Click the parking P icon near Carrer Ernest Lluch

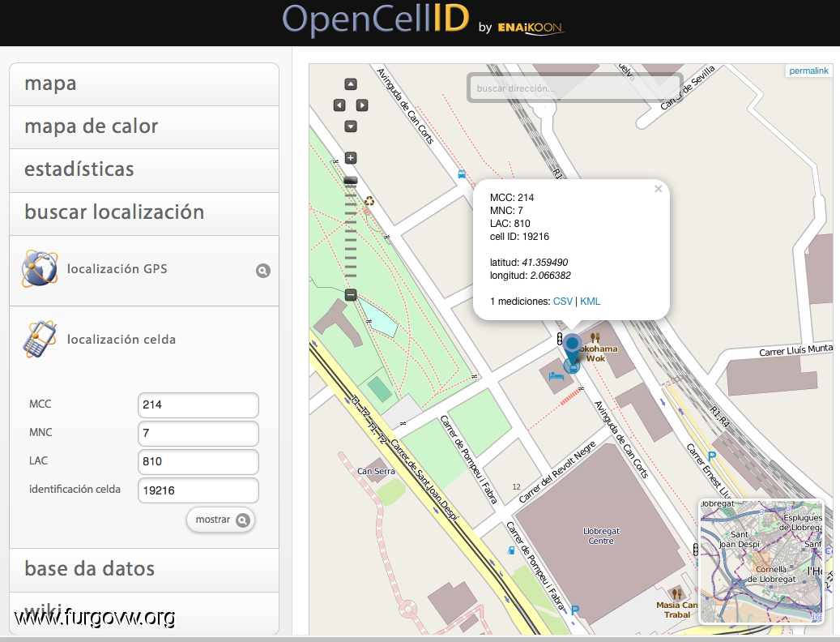711,456
